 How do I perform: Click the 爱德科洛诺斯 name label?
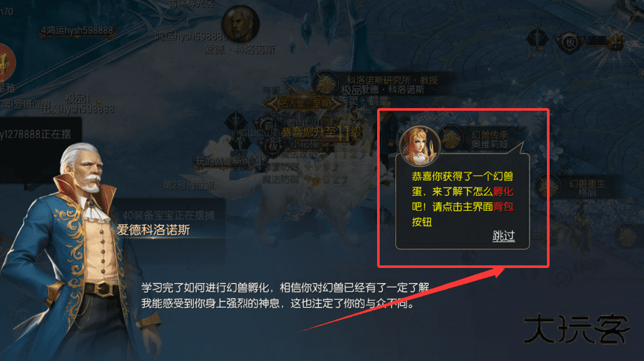(x=153, y=230)
